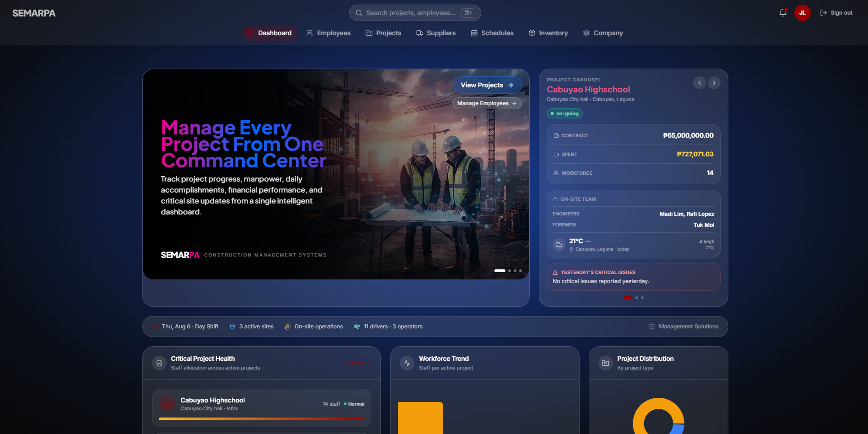868x434 pixels.
Task: Click the ₱65,000,000.00 contract value
Action: click(x=688, y=135)
